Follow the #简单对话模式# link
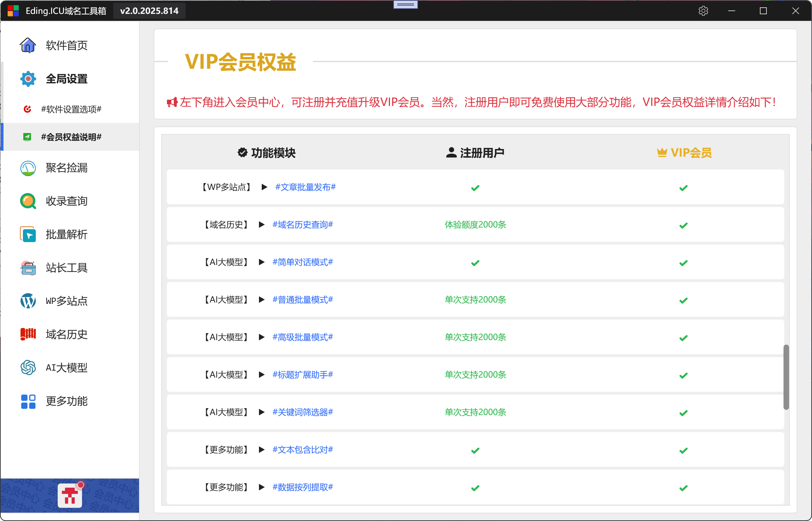812x521 pixels. 303,262
